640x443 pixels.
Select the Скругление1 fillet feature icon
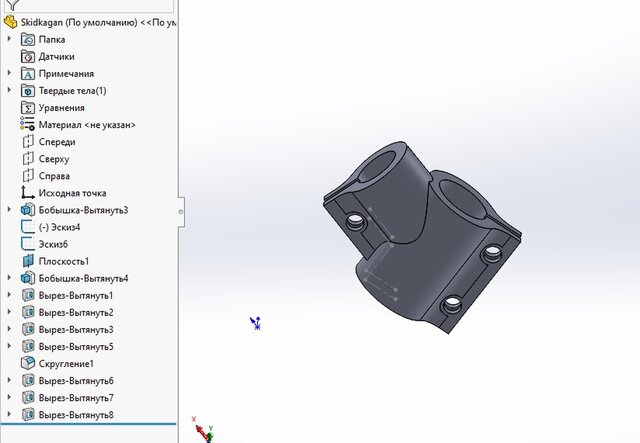pyautogui.click(x=28, y=364)
